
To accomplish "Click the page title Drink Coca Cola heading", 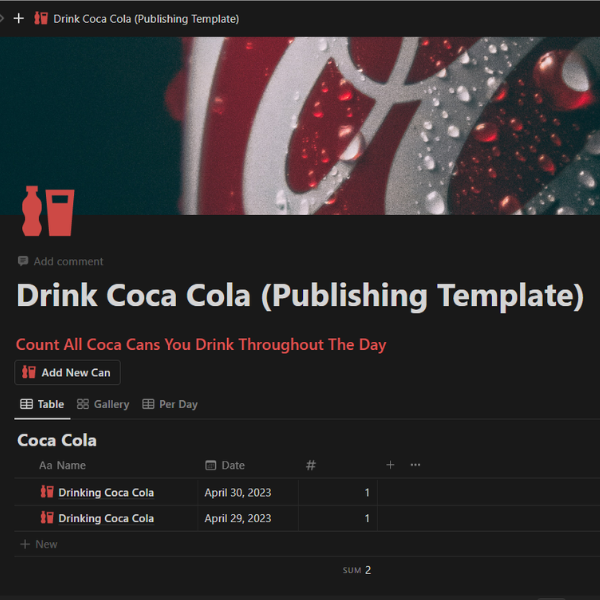I will (300, 295).
